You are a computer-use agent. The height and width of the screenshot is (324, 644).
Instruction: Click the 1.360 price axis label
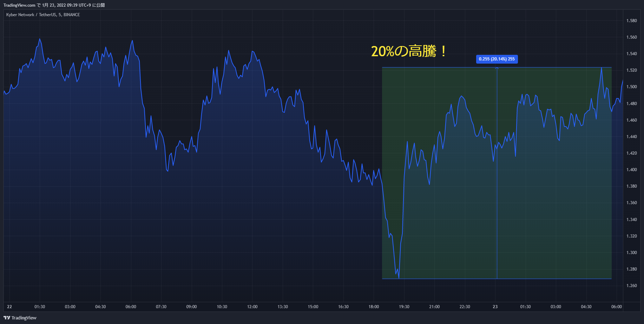pyautogui.click(x=632, y=203)
